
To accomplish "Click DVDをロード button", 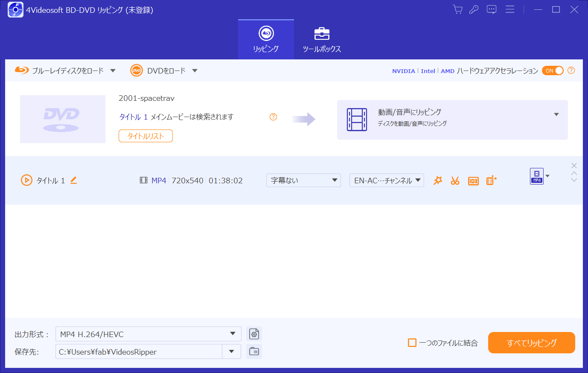I will pyautogui.click(x=158, y=70).
